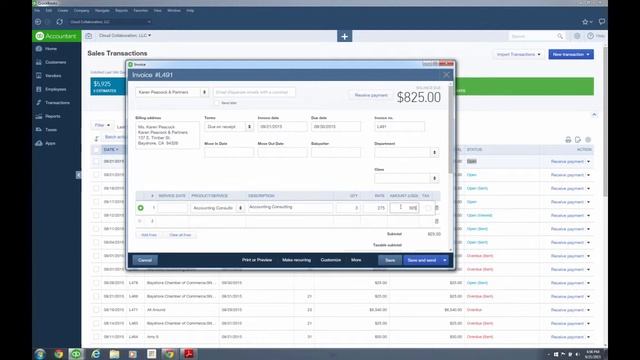640x360 pixels.
Task: Open the Company menu
Action: coord(81,10)
